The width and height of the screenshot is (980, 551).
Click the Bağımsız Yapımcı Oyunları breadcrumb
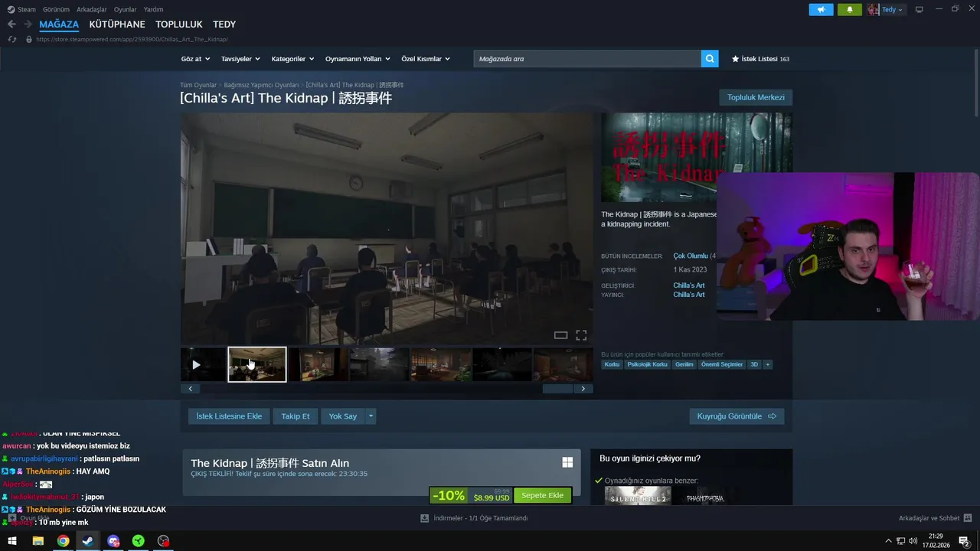coord(261,85)
